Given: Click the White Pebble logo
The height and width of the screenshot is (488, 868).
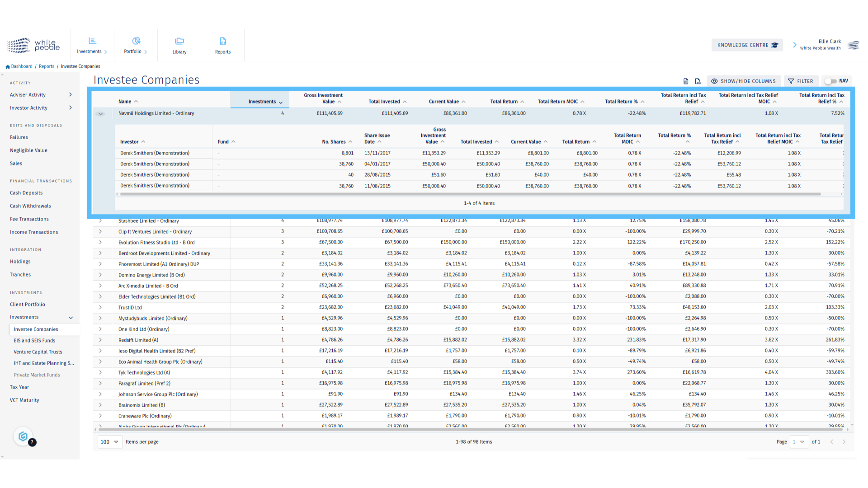Looking at the screenshot, I should click(x=34, y=45).
